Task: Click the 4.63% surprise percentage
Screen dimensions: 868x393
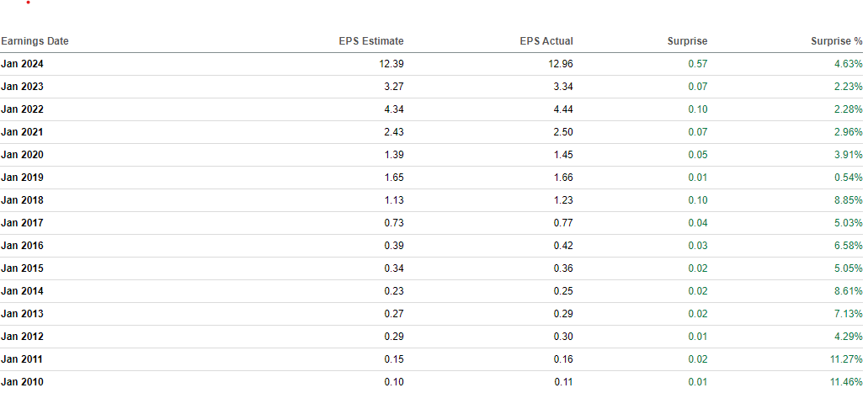Action: click(849, 64)
